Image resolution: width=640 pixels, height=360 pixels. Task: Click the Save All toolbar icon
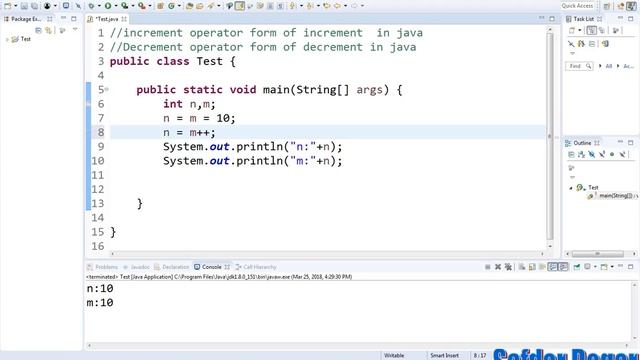[x=34, y=6]
